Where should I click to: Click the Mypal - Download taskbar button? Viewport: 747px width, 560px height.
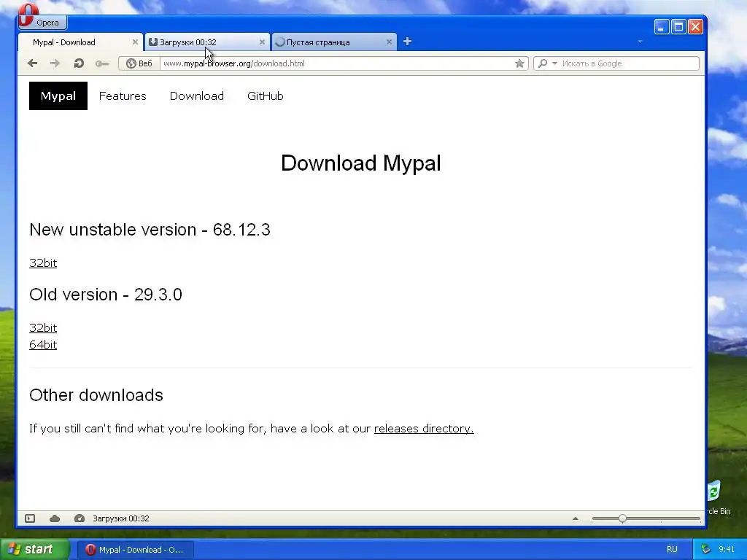click(135, 550)
